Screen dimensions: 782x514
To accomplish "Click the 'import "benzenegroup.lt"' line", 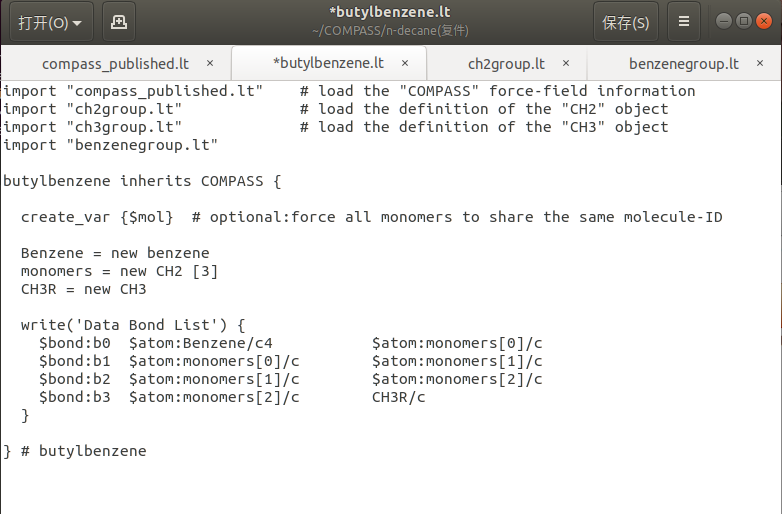I will point(110,145).
